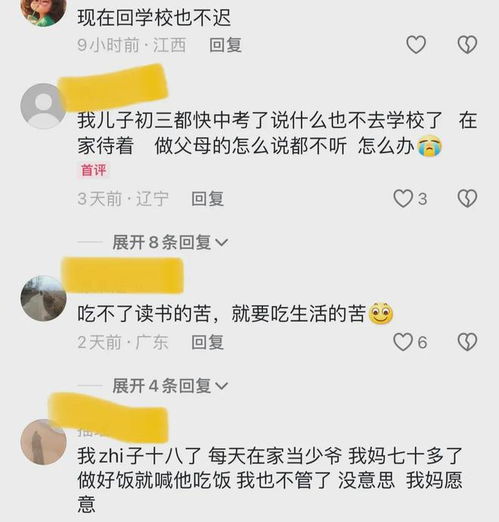Like the Liaoning comment with 3 likes
The image size is (499, 522).
coord(403,199)
